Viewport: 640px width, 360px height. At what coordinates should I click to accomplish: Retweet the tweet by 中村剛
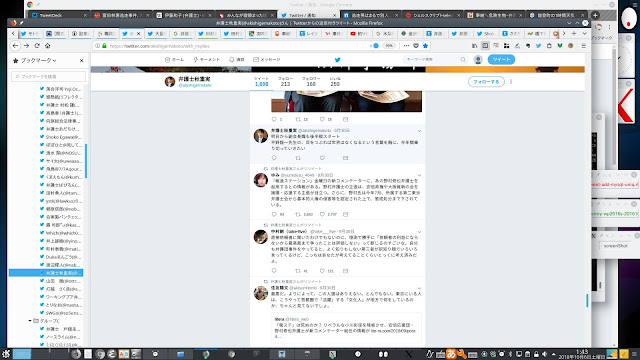tap(298, 271)
